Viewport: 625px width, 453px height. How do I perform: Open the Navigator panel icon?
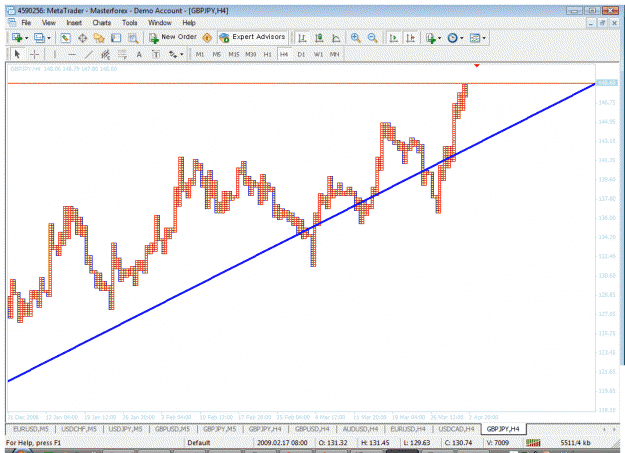pyautogui.click(x=99, y=38)
